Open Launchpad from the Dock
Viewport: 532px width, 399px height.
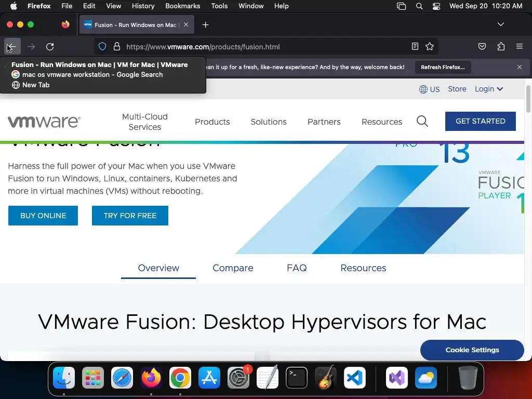(93, 378)
